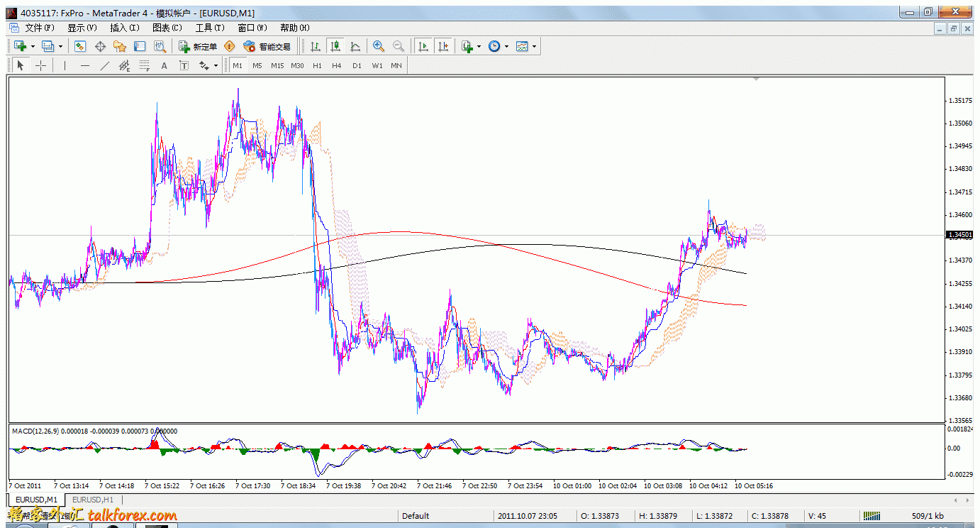Draw a vertical line tool

[65, 65]
